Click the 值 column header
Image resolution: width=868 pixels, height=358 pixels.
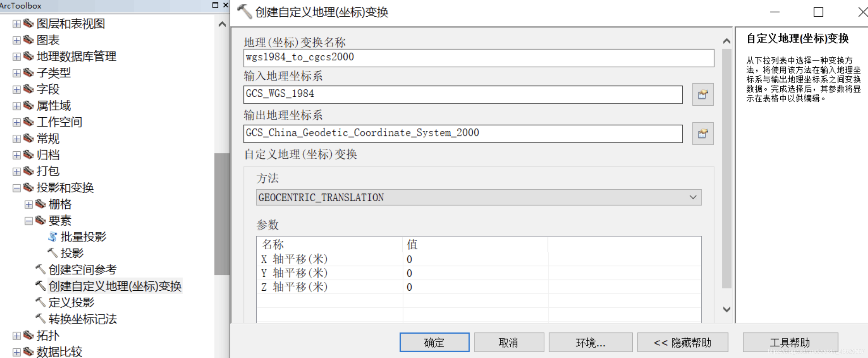point(475,244)
